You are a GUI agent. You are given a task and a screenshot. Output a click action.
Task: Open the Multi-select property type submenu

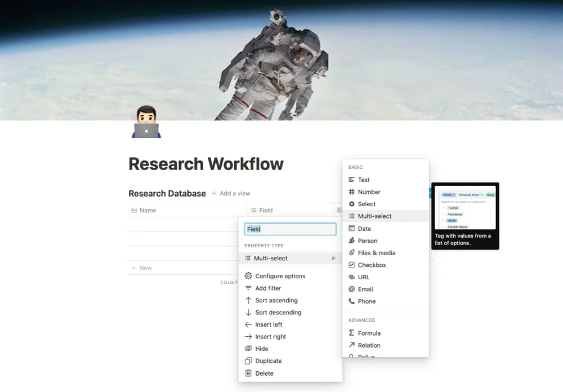pos(290,258)
